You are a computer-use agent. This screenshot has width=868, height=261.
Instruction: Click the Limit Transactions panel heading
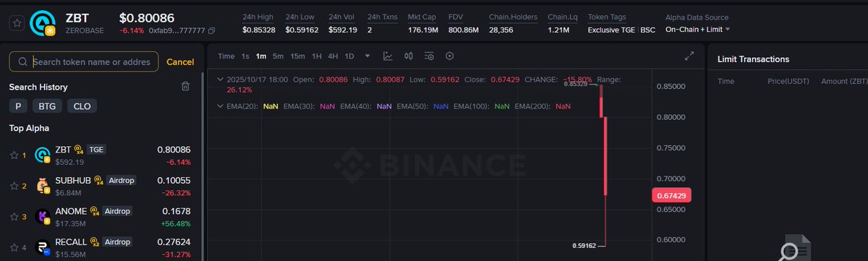click(x=753, y=59)
